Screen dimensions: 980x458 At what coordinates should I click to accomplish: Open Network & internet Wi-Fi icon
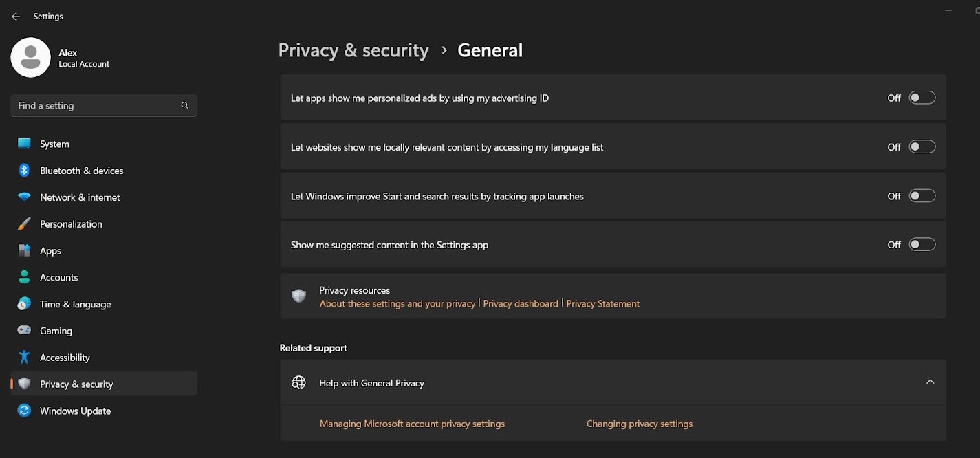[25, 197]
